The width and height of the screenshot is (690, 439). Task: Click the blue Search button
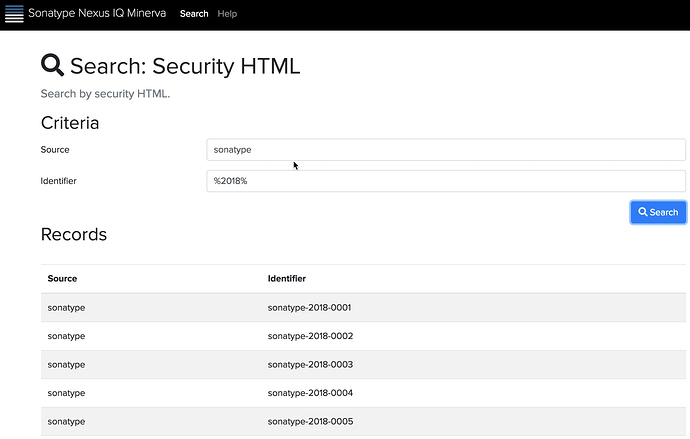(x=658, y=212)
